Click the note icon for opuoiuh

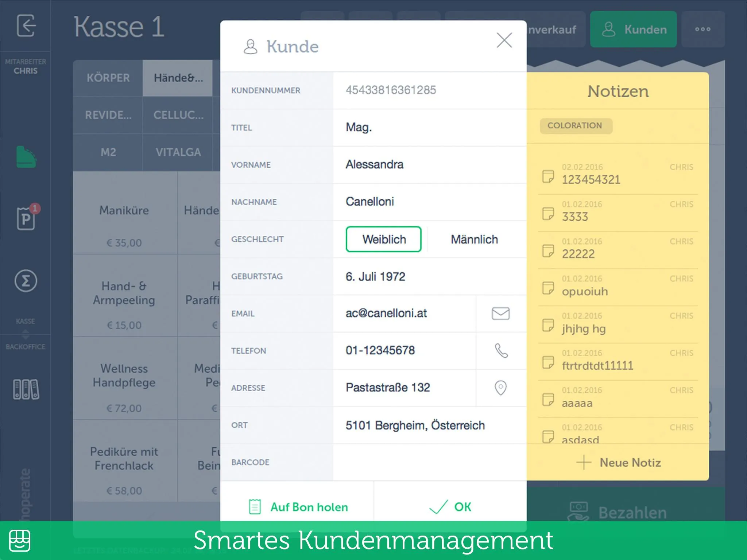(x=548, y=288)
